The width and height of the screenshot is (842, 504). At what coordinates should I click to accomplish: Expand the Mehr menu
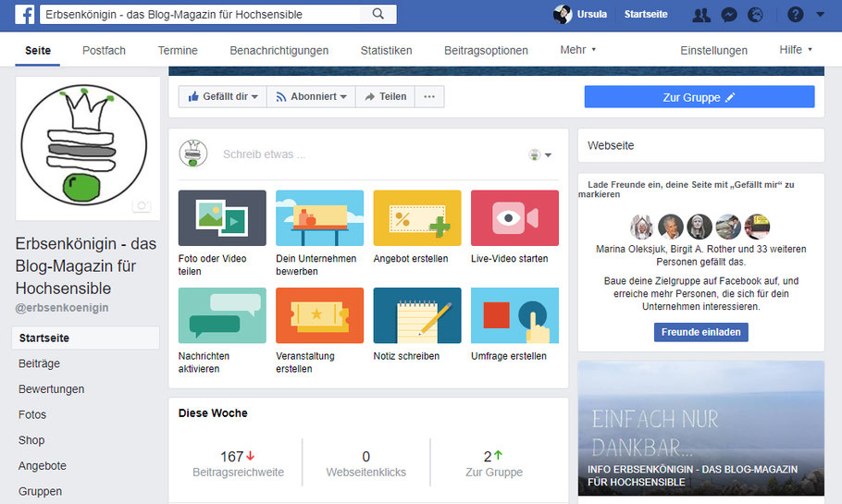577,50
